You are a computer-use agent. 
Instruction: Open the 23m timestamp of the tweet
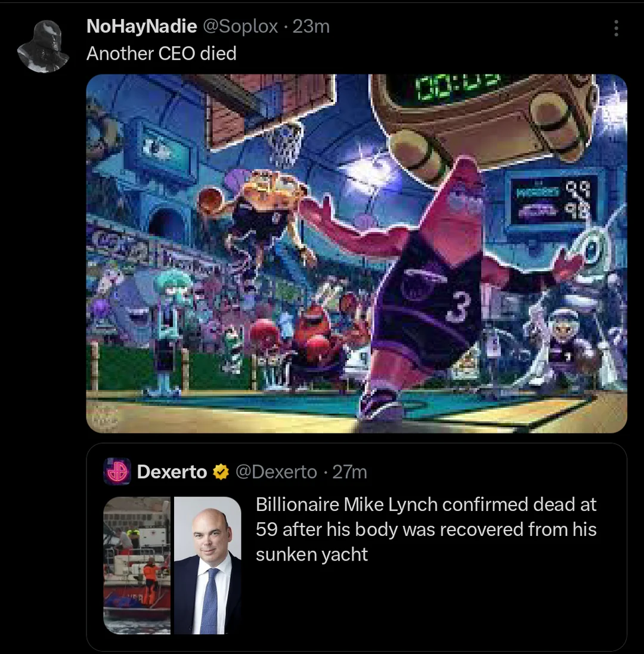click(x=311, y=27)
